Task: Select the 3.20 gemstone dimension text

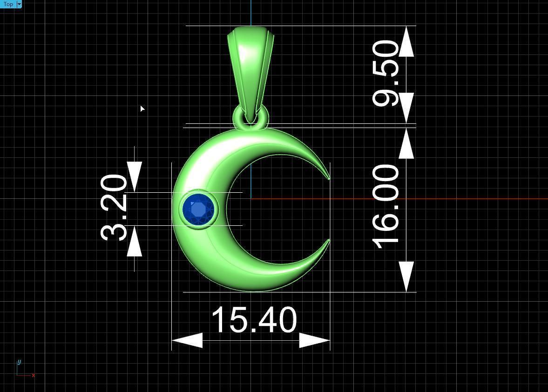Action: pyautogui.click(x=114, y=208)
